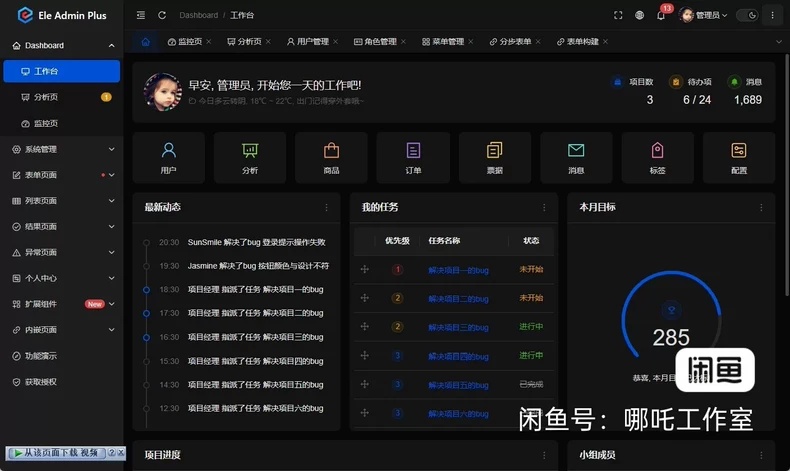790x471 pixels.
Task: Open the 订单 shortcut card
Action: pos(413,158)
